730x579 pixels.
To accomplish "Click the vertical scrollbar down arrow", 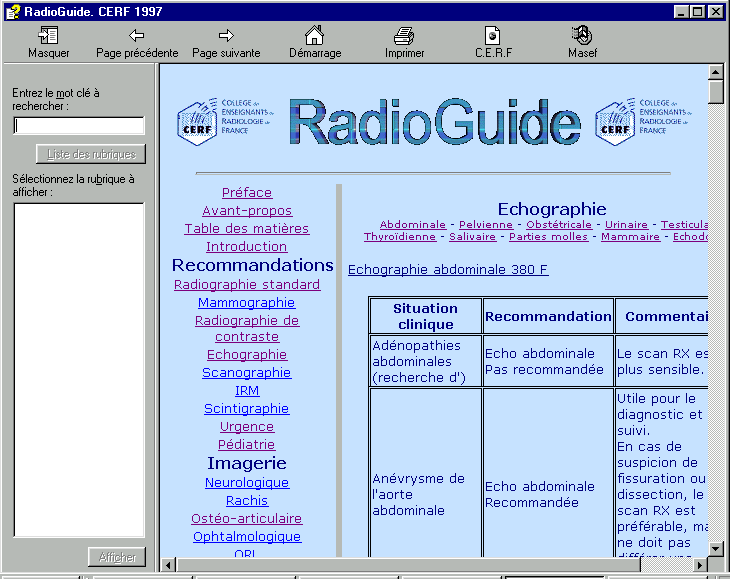I will click(x=715, y=549).
